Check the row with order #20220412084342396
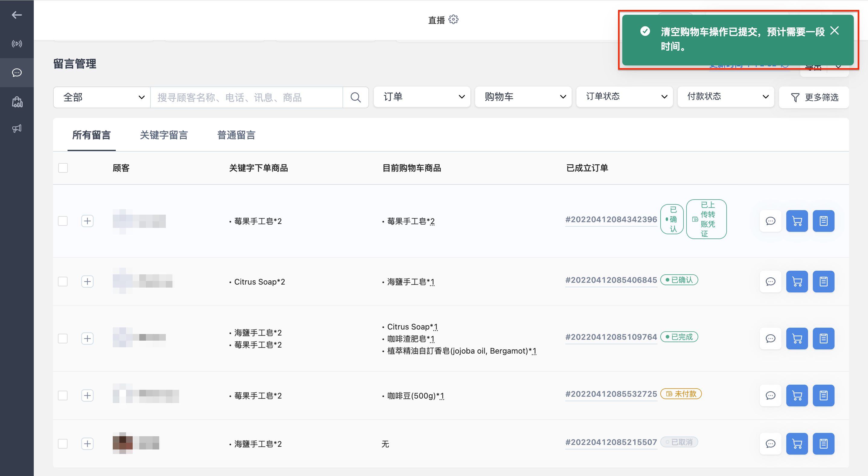This screenshot has width=868, height=476. point(63,221)
